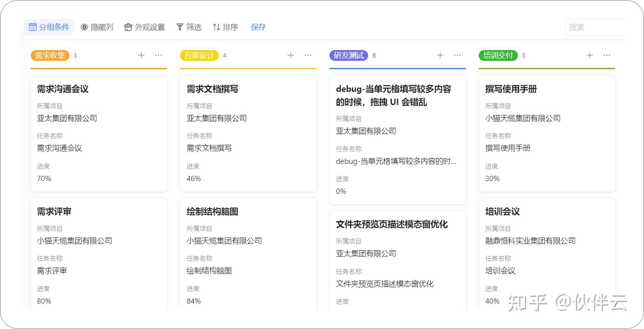The width and height of the screenshot is (644, 329).
Task: Add a card to the 需求收集 column
Action: [x=141, y=55]
